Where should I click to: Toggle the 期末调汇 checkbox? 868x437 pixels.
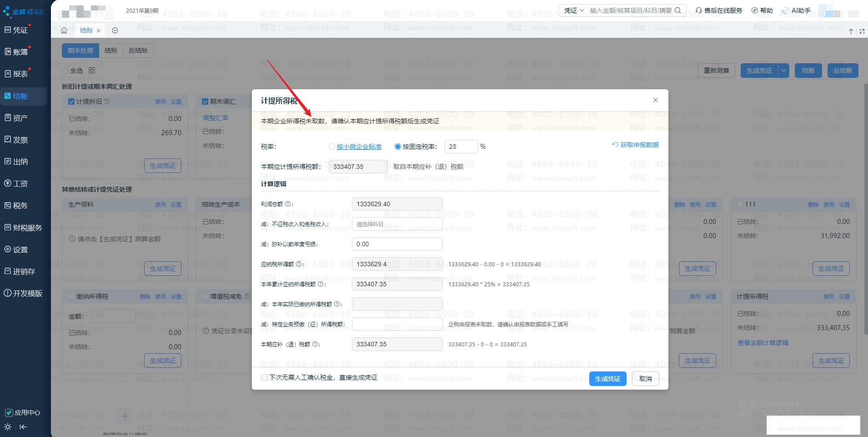coord(205,102)
